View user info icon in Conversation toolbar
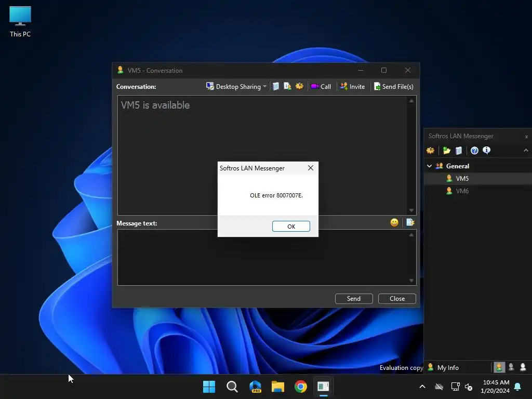 pos(287,87)
